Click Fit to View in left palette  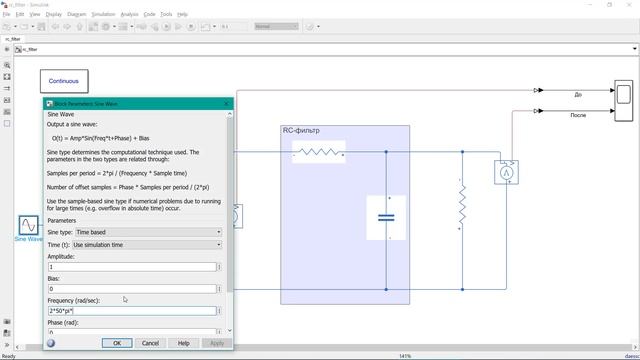click(7, 77)
